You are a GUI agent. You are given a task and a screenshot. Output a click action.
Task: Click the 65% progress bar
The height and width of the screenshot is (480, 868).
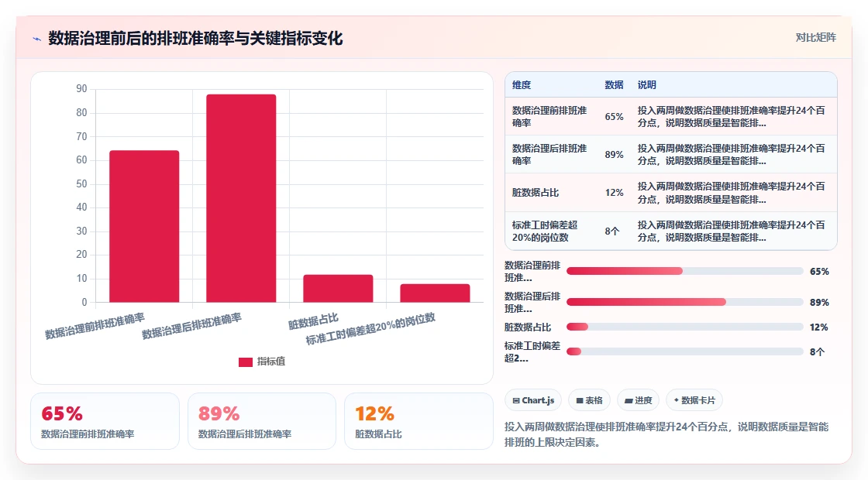click(685, 271)
